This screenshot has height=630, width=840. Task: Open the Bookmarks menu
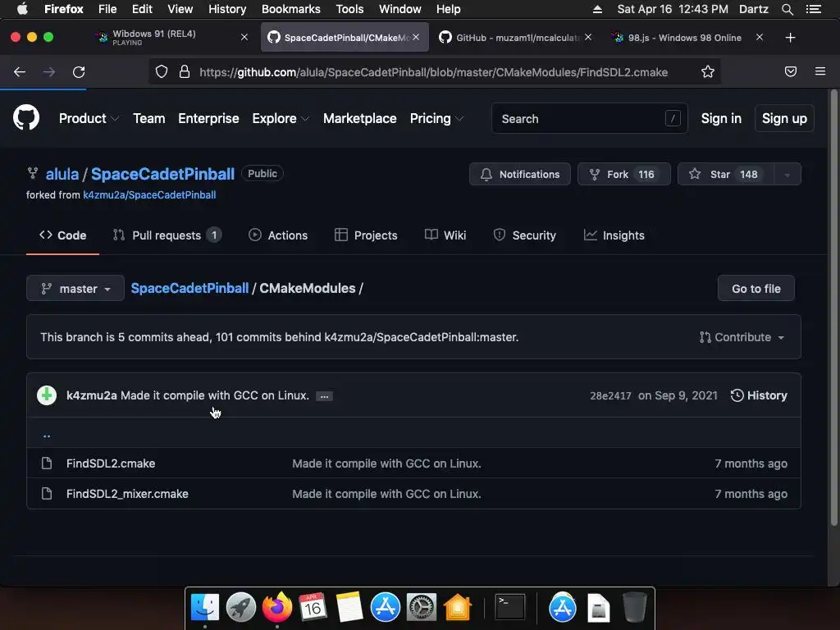290,9
